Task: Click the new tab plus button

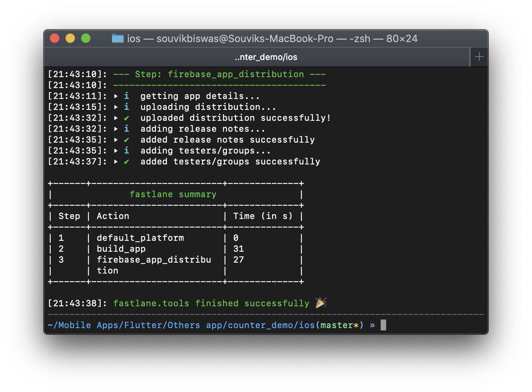Action: [479, 57]
